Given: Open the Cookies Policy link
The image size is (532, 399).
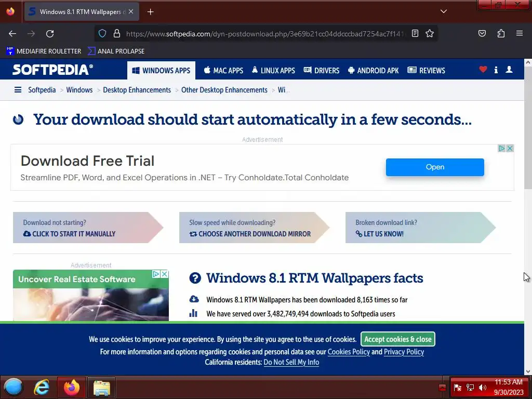Looking at the screenshot, I should pos(349,352).
